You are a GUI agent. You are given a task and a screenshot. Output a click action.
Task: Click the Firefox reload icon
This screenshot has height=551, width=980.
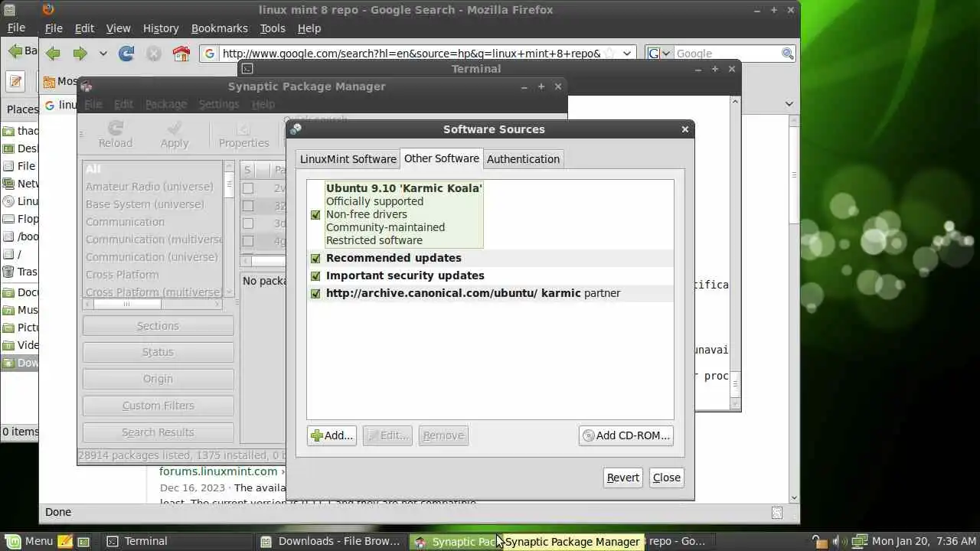(126, 54)
